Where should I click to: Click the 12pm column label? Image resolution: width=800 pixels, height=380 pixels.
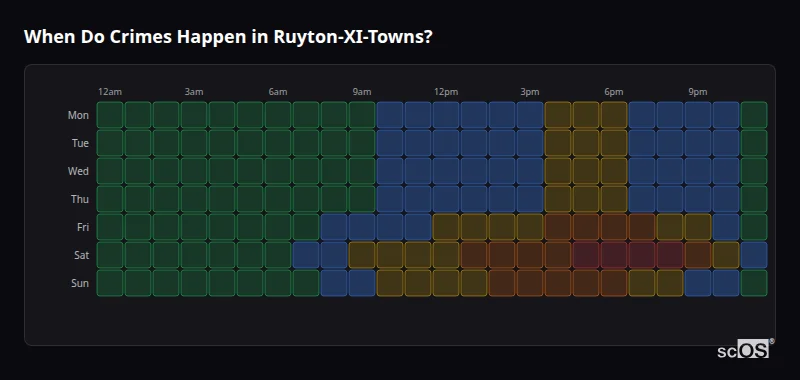click(446, 92)
